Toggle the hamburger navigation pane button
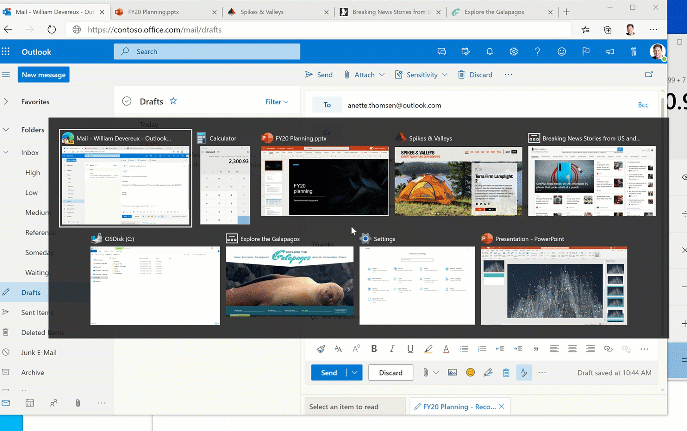Image resolution: width=687 pixels, height=431 pixels. click(x=6, y=74)
